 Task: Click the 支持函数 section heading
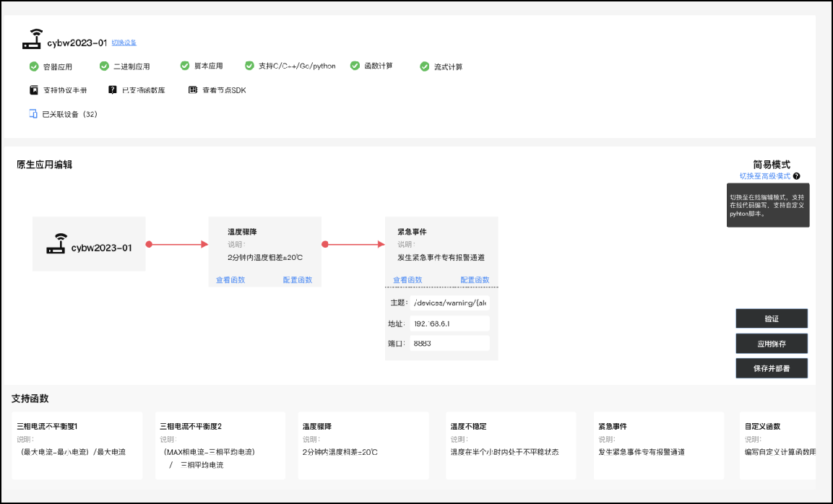(x=30, y=399)
